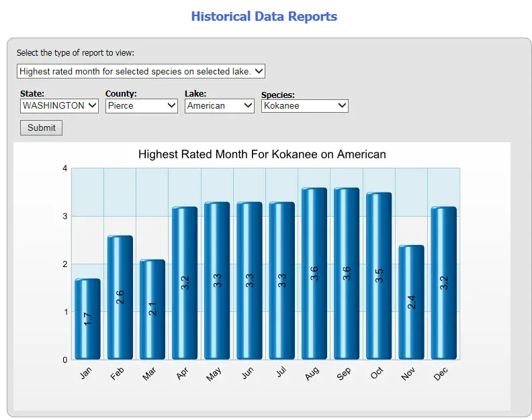Click the chart title about Kokanee
The width and height of the screenshot is (532, 420).
262,154
